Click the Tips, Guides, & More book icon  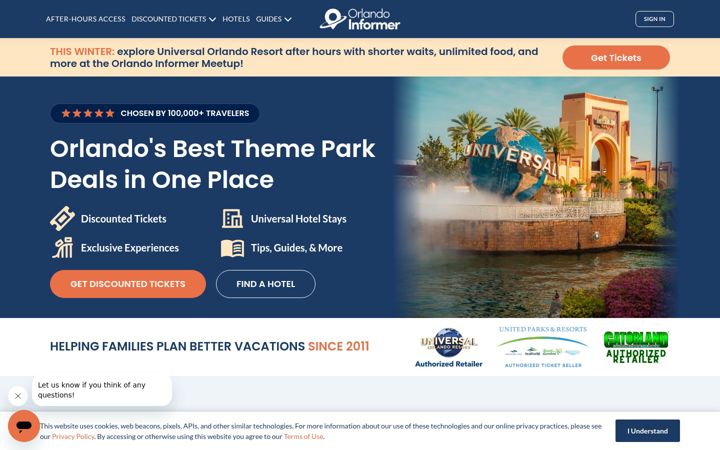click(232, 248)
